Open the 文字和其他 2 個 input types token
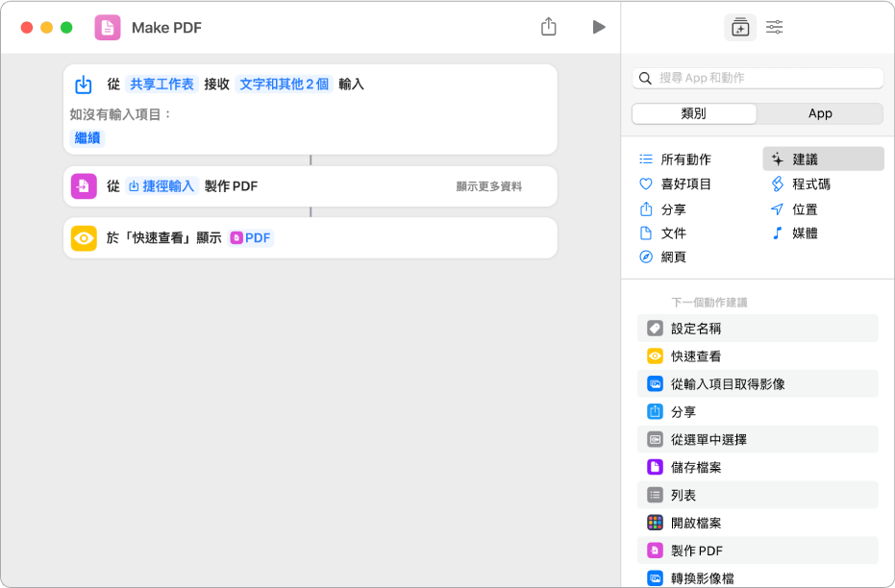 (x=284, y=85)
